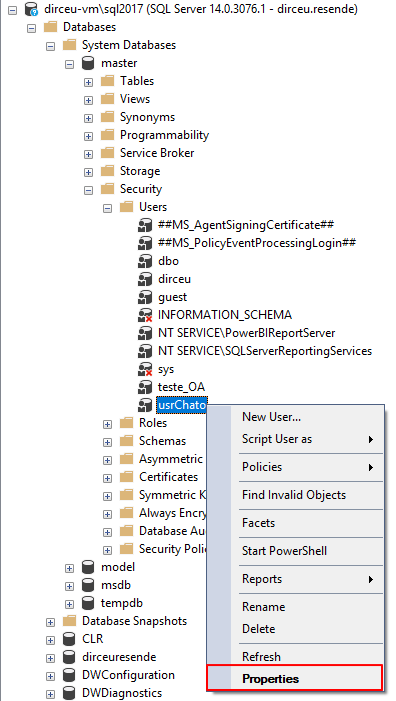Select the INFORMATION_SCHEMA user label
396x701 pixels.
pyautogui.click(x=225, y=315)
